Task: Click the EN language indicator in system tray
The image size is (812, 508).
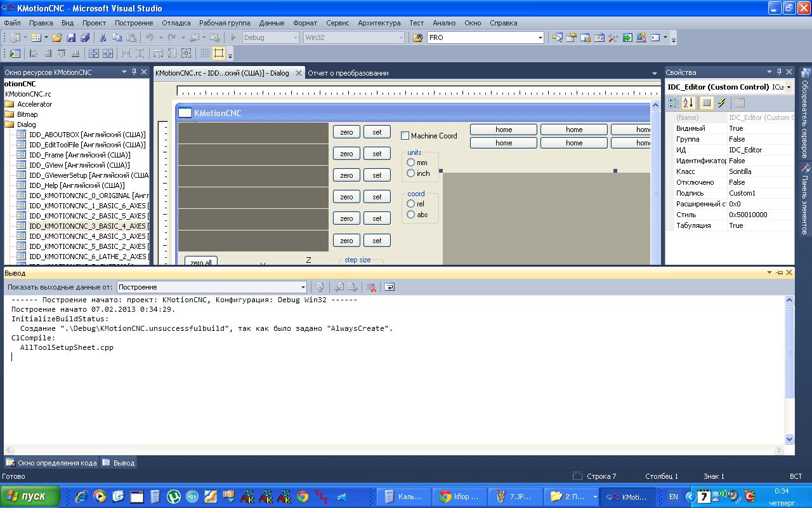Action: pos(674,497)
